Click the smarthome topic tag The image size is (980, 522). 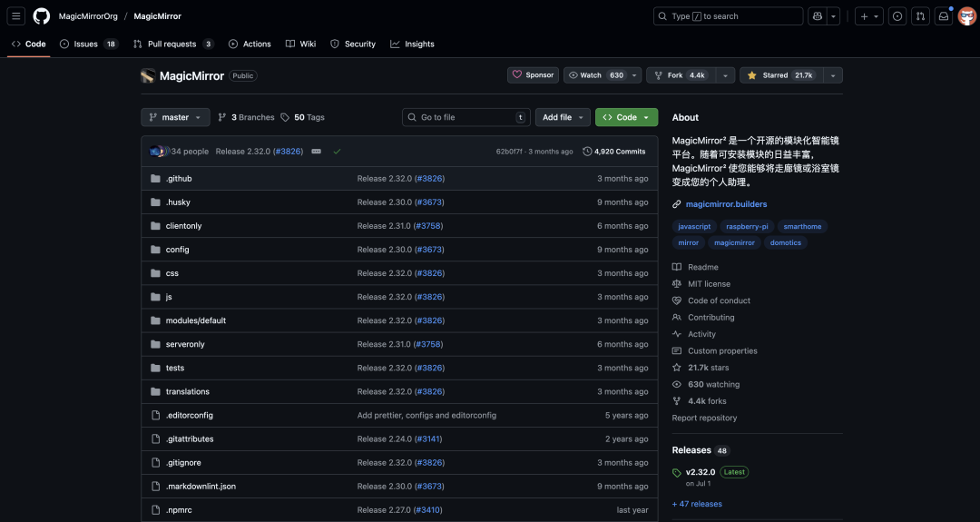click(802, 226)
